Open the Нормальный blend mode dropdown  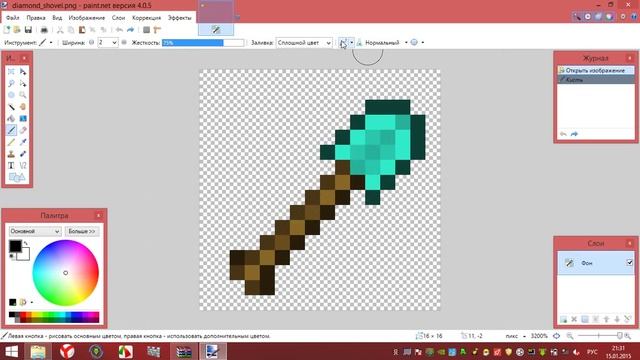[406, 42]
